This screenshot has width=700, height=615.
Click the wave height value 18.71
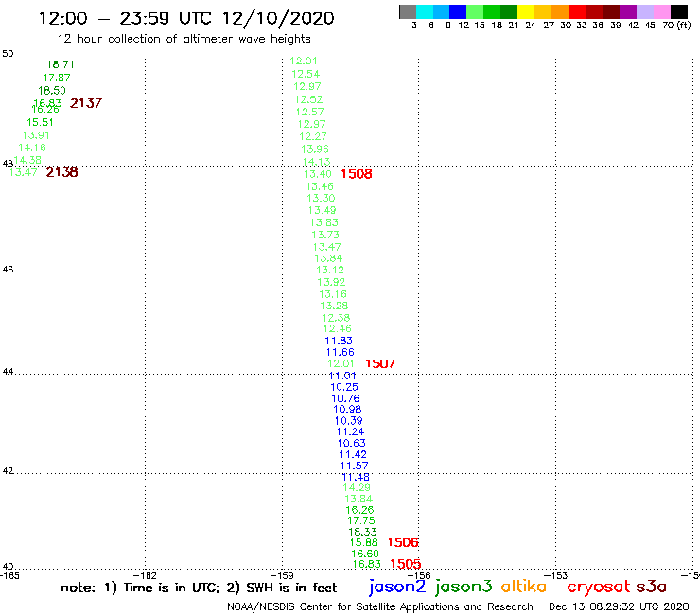[x=61, y=64]
